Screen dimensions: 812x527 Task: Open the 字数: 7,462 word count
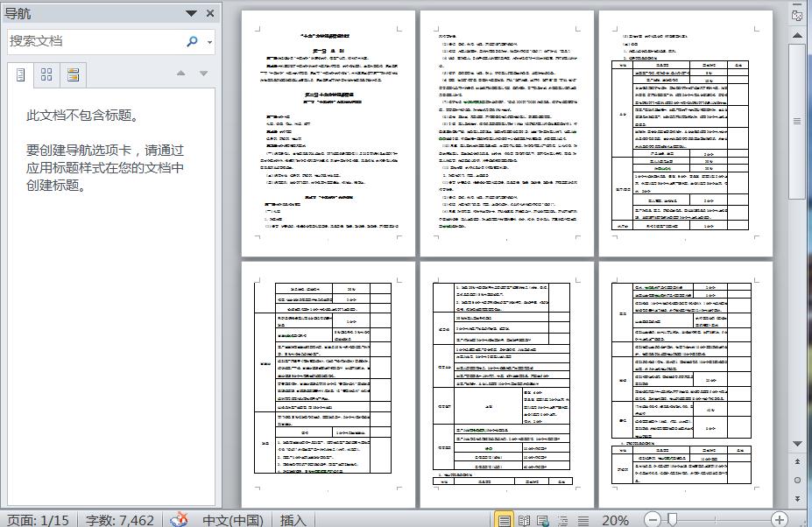tap(120, 520)
